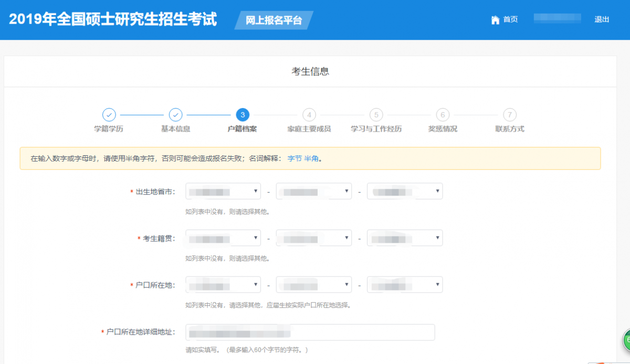Expand the first 考生籍贯 dropdown
This screenshot has width=630, height=364.
point(223,238)
